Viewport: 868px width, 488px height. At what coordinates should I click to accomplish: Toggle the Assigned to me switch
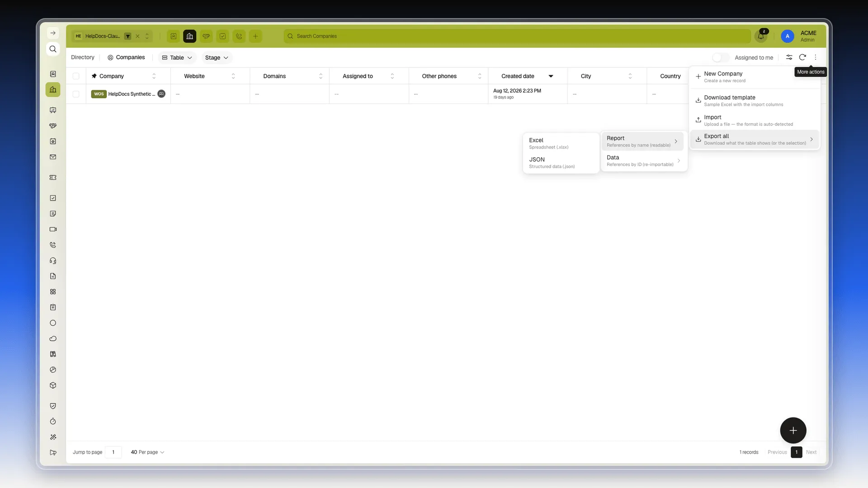pos(721,57)
